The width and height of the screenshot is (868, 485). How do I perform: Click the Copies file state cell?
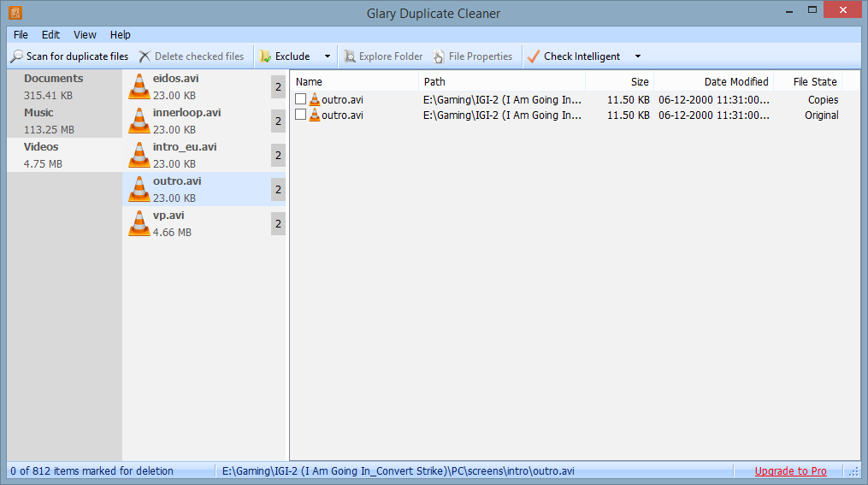823,100
